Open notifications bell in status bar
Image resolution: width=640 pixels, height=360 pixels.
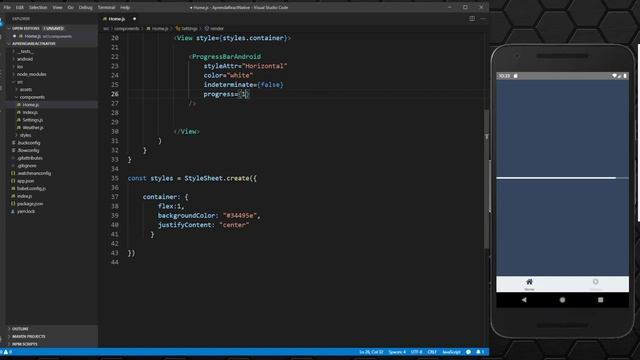(x=480, y=352)
